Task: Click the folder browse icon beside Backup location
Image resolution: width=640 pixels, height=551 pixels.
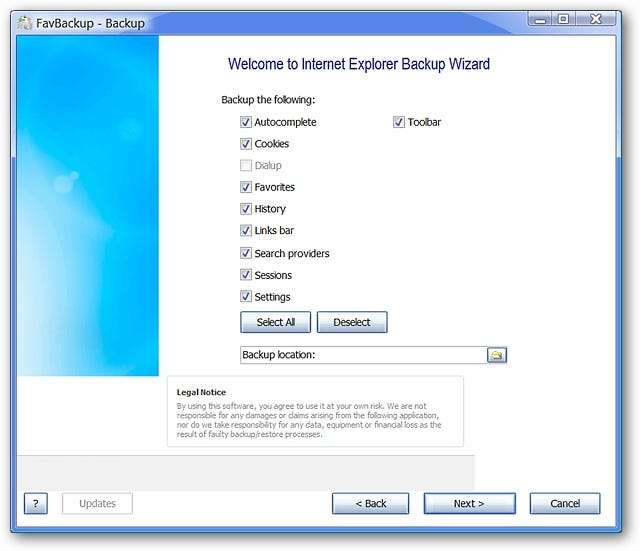Action: [x=497, y=355]
